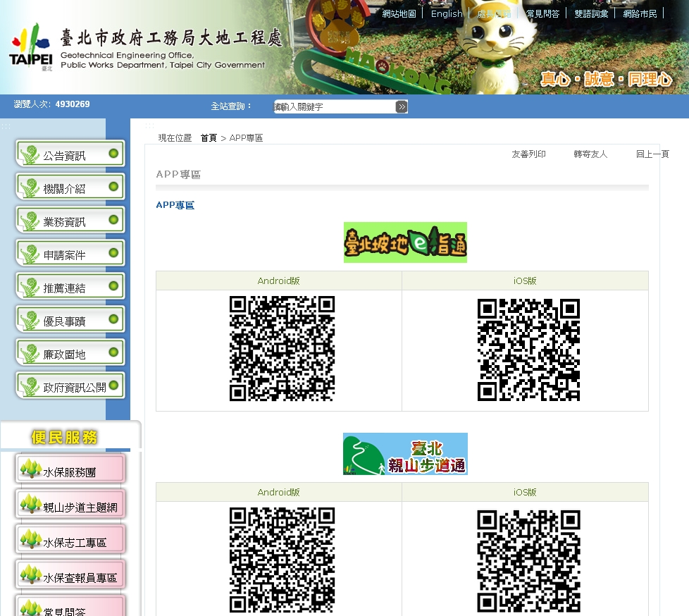Open the 網站地圖 sitemap link
Viewport: 689px width, 616px height.
(399, 13)
